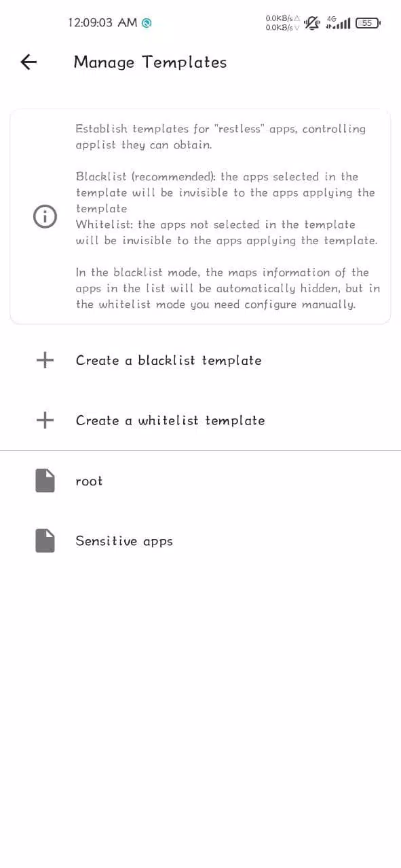Tap the muted notifications bell in status bar

(312, 22)
